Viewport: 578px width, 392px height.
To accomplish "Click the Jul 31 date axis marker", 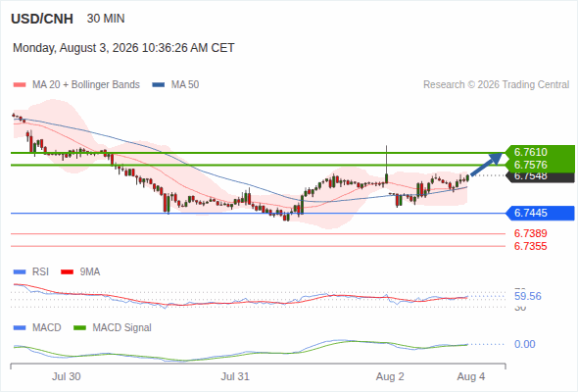I will 235,377.
